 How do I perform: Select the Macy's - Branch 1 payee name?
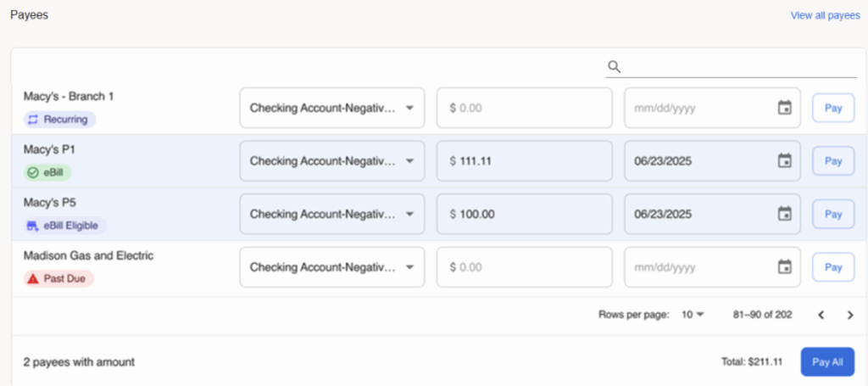(69, 97)
